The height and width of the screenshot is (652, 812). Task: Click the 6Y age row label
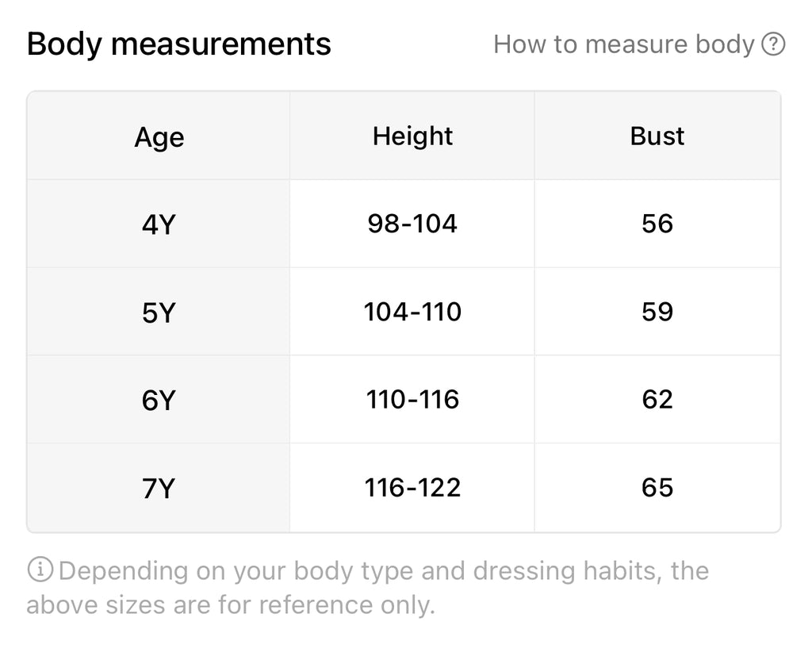point(158,401)
